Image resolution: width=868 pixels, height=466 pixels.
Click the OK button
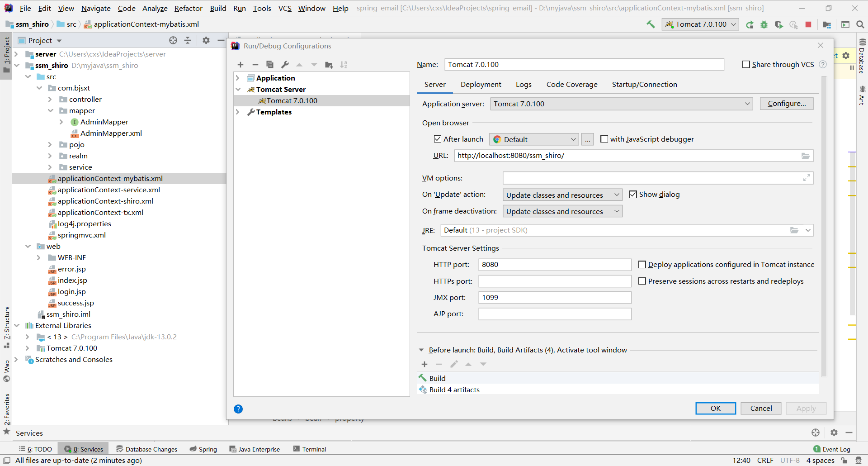tap(716, 409)
